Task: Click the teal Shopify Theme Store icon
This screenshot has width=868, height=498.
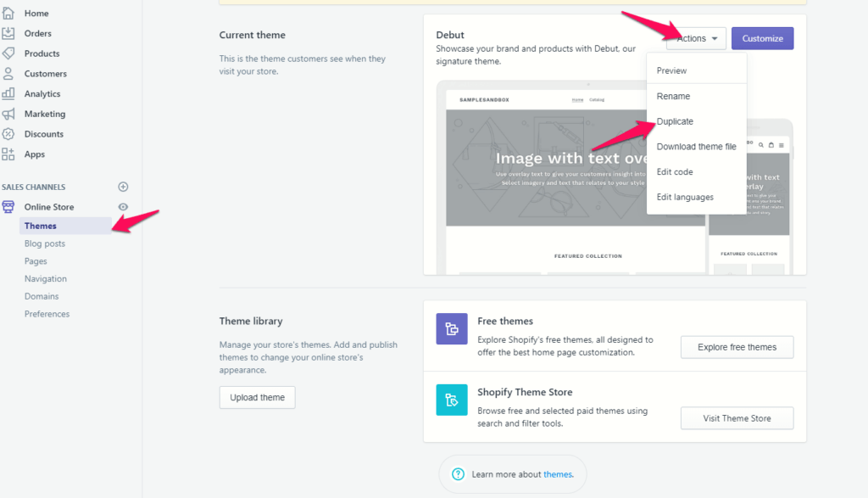Action: [452, 400]
